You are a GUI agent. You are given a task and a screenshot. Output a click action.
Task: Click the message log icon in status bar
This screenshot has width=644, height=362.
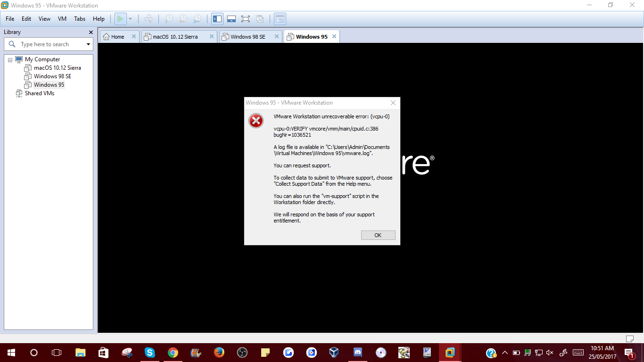[629, 338]
